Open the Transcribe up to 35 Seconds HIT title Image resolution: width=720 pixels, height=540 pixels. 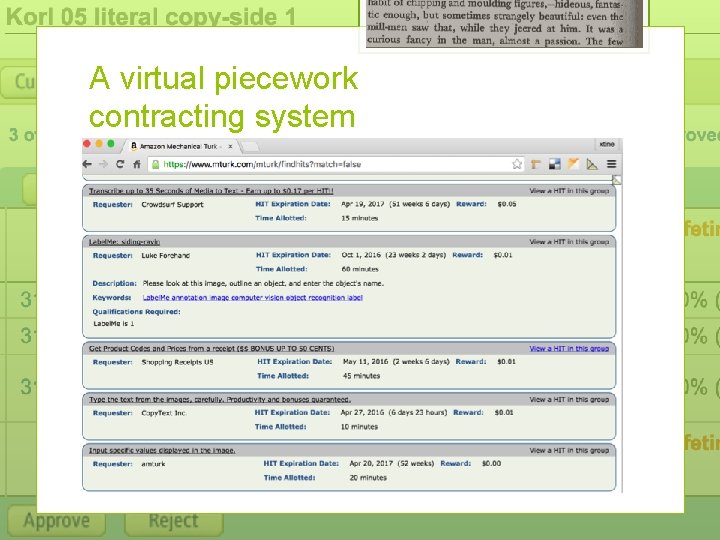211,191
